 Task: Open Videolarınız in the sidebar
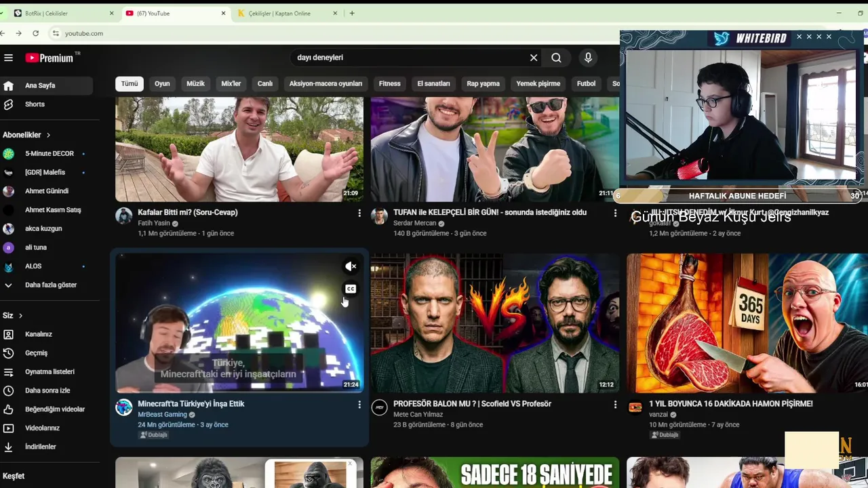(x=47, y=428)
